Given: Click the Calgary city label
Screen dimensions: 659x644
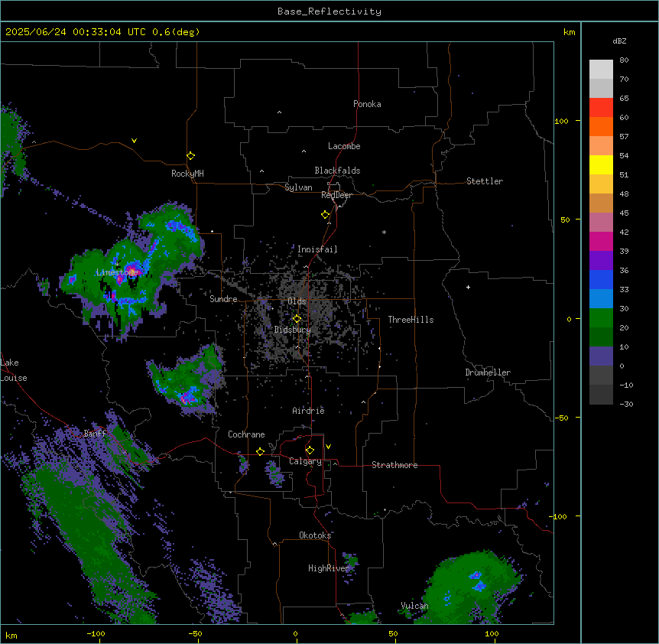Looking at the screenshot, I should pos(305,461).
